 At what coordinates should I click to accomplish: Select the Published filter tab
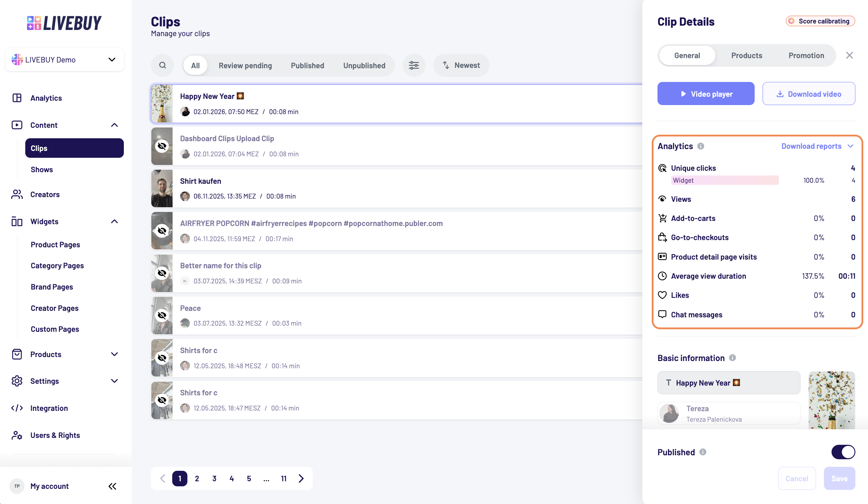[x=307, y=65]
